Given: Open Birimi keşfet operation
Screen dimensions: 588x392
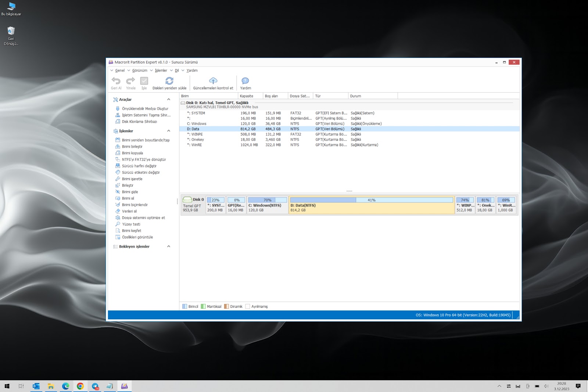Looking at the screenshot, I should pos(131,231).
